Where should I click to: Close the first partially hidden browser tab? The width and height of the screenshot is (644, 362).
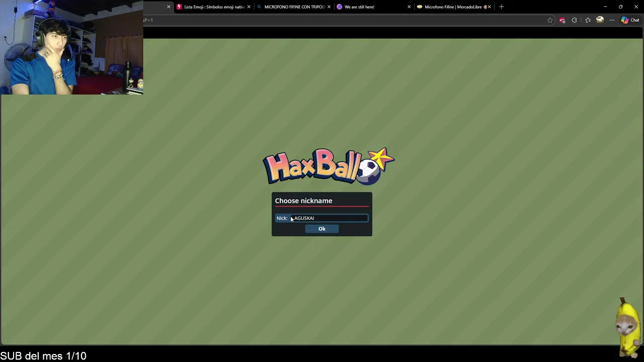tap(169, 7)
